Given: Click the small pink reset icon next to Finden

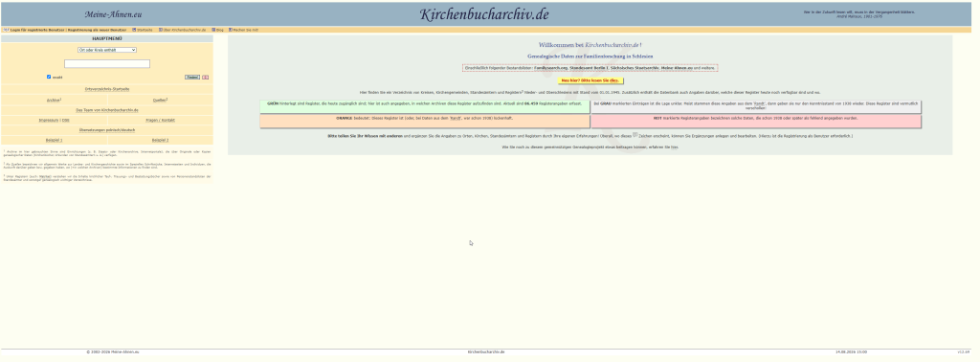Looking at the screenshot, I should pyautogui.click(x=205, y=77).
